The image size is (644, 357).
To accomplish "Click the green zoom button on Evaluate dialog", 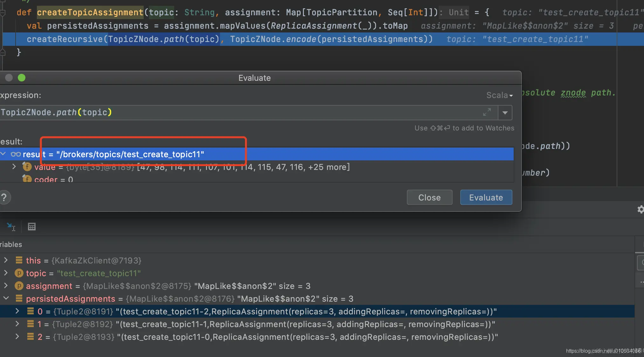I will tap(22, 78).
